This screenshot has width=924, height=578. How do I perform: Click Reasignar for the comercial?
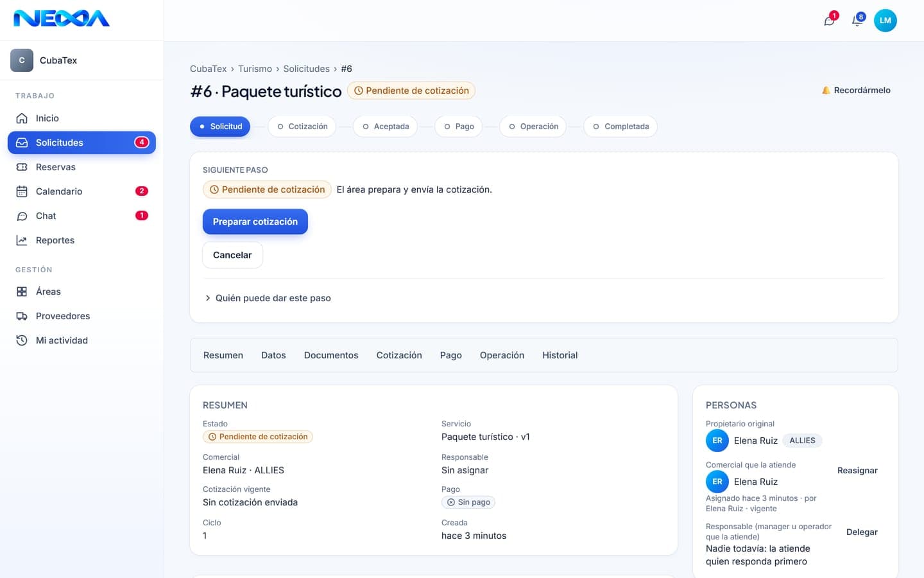coord(857,471)
